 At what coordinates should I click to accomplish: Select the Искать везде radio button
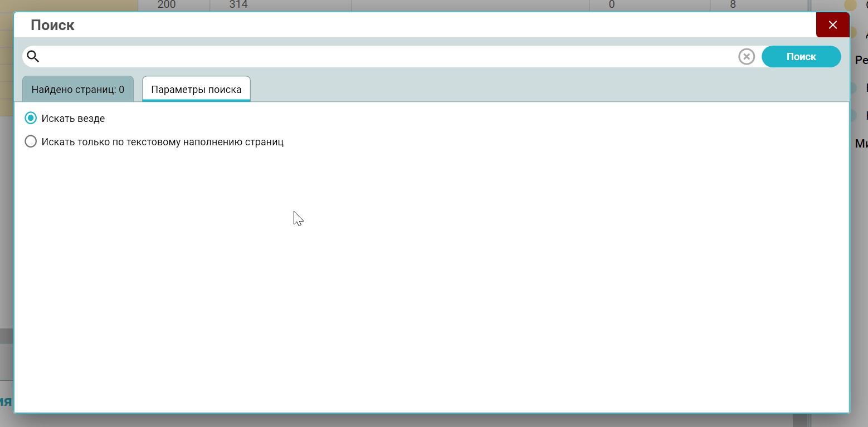click(x=31, y=118)
